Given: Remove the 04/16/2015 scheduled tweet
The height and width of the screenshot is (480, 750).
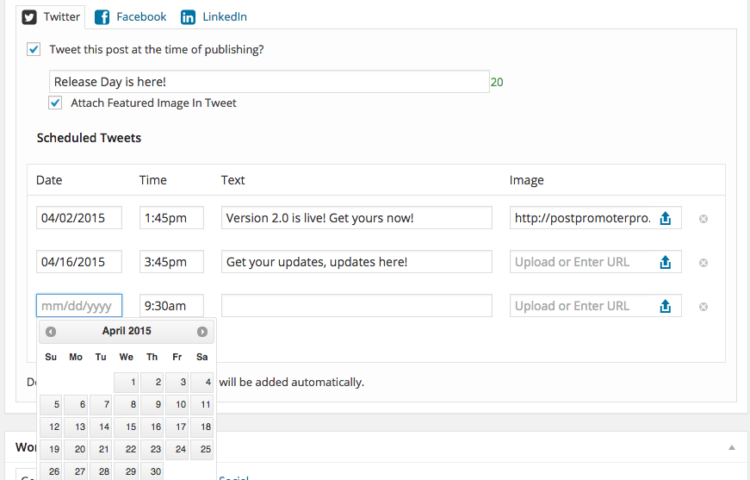Looking at the screenshot, I should (703, 262).
